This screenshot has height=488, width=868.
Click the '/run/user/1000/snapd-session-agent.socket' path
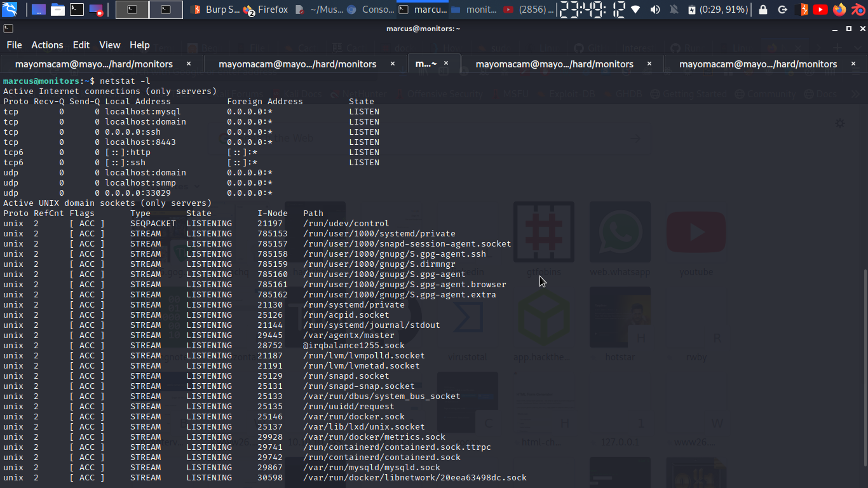coord(407,244)
